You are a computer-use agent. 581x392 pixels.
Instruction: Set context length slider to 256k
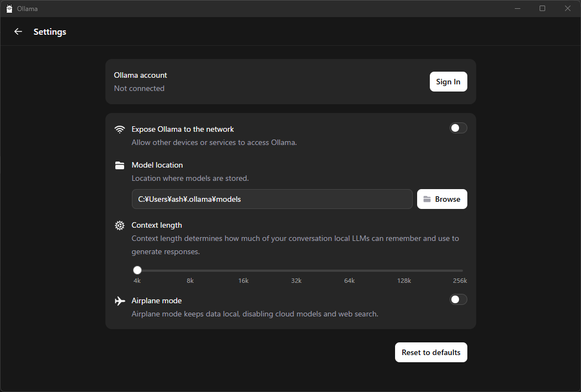coord(462,270)
